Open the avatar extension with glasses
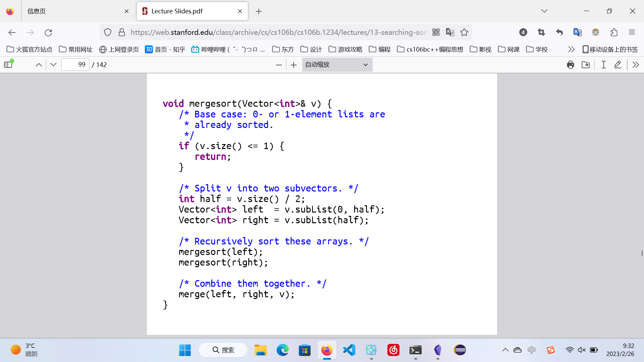Image resolution: width=644 pixels, height=362 pixels. click(596, 32)
